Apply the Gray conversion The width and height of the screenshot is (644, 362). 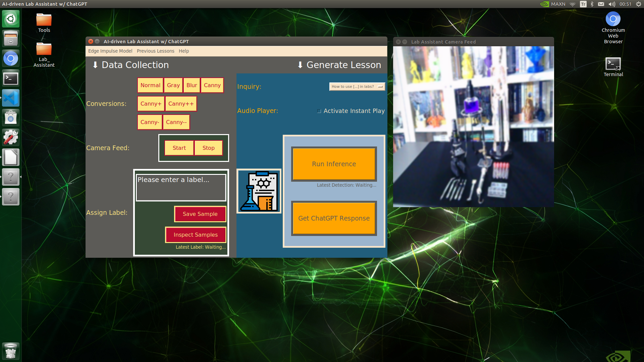pos(173,85)
